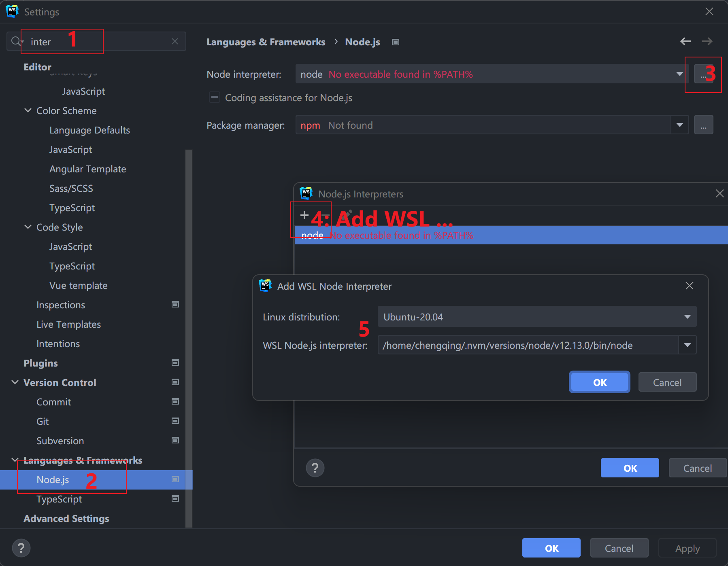
Task: Click the Settings dialog help icon
Action: point(21,548)
